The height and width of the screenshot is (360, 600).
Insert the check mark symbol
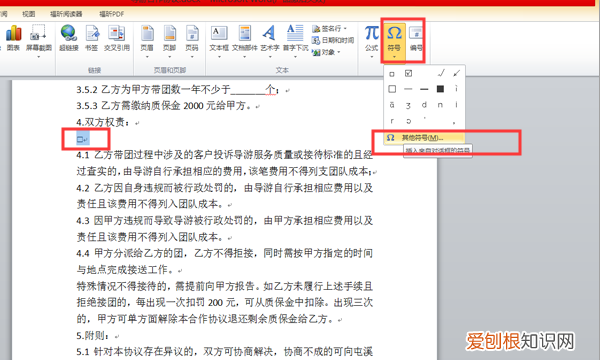pos(441,73)
